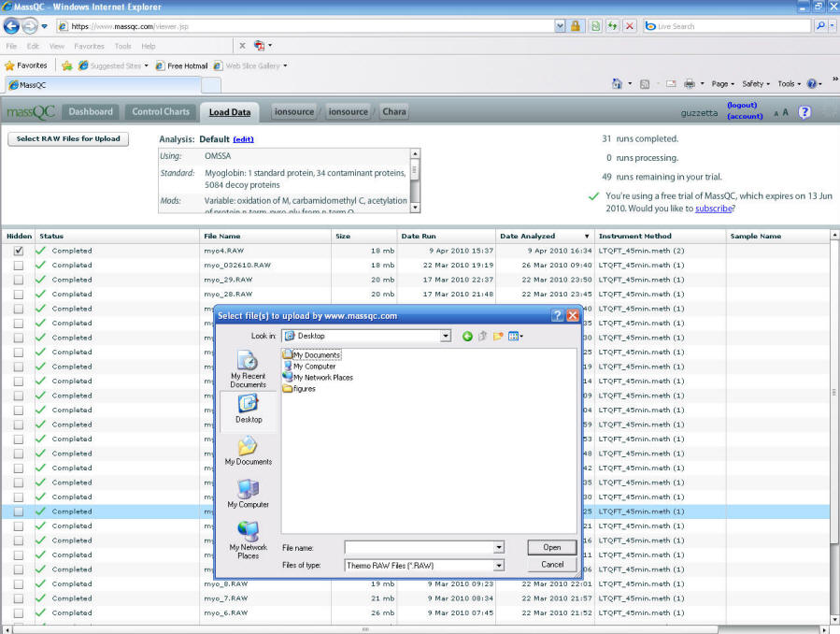
Task: Click the Favorites star icon
Action: [9, 65]
